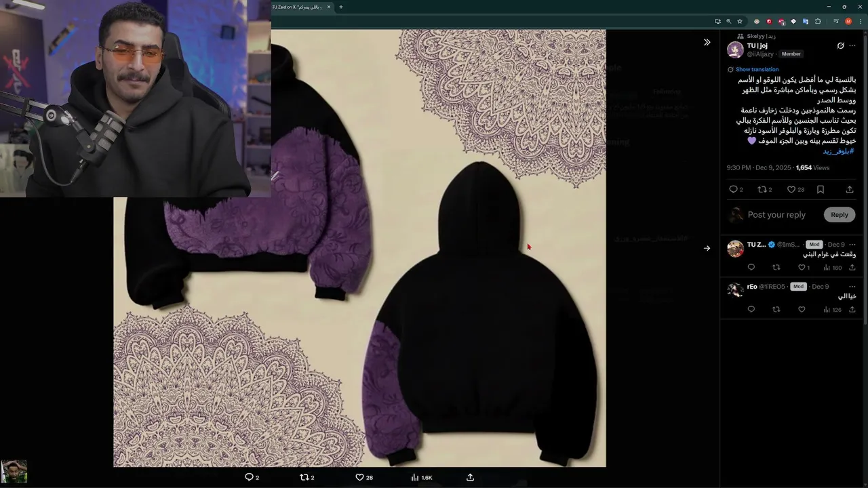Click Show translation link
The width and height of the screenshot is (868, 488).
[x=757, y=69]
